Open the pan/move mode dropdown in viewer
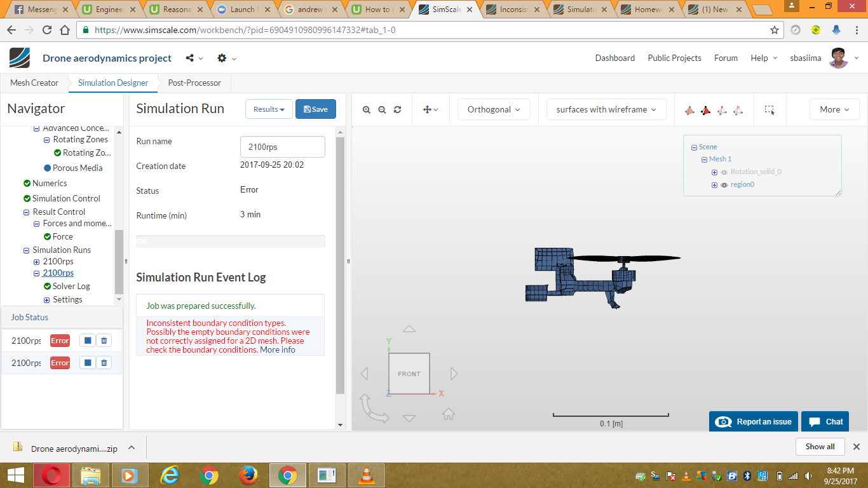Image resolution: width=868 pixels, height=488 pixels. [431, 109]
